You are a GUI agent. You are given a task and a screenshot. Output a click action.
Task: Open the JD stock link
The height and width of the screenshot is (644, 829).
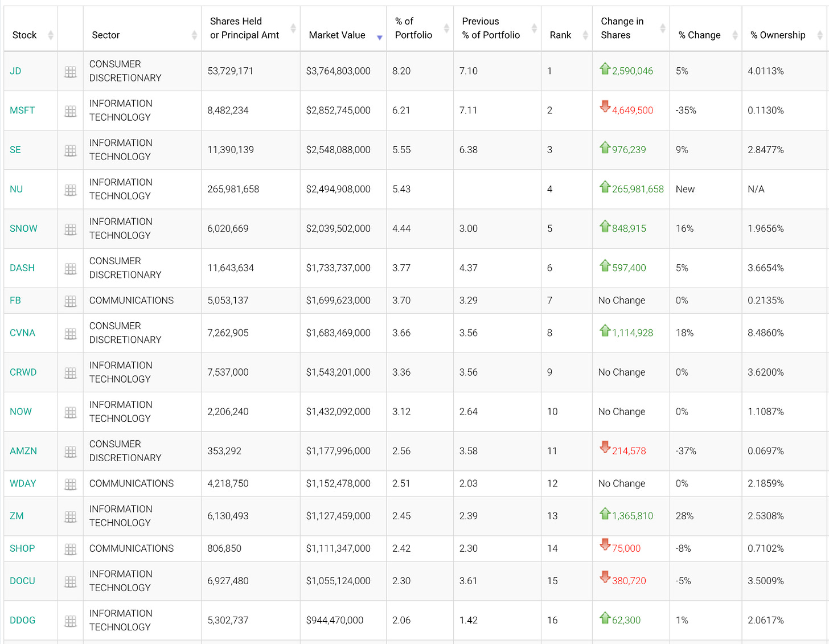coord(15,71)
